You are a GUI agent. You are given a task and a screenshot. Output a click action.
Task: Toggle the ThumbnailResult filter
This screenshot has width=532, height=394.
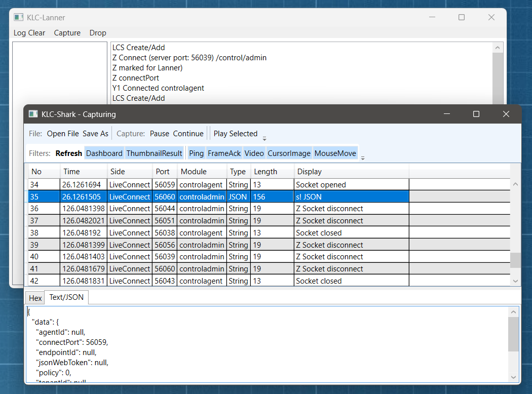click(155, 153)
